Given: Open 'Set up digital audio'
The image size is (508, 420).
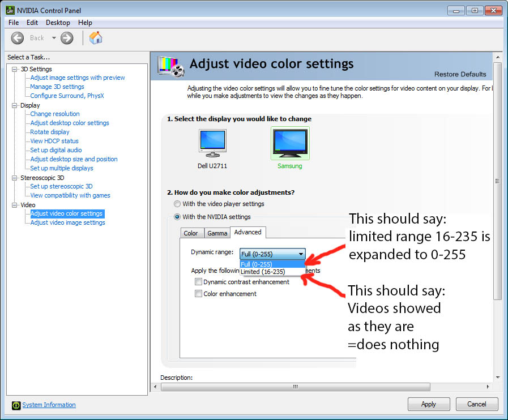Looking at the screenshot, I should coord(56,150).
